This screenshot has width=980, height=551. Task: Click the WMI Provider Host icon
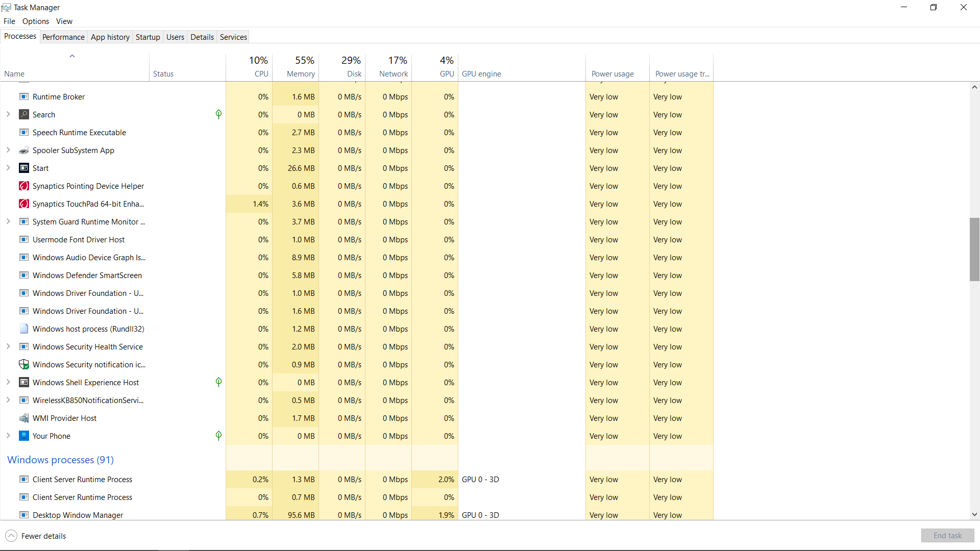pyautogui.click(x=24, y=418)
